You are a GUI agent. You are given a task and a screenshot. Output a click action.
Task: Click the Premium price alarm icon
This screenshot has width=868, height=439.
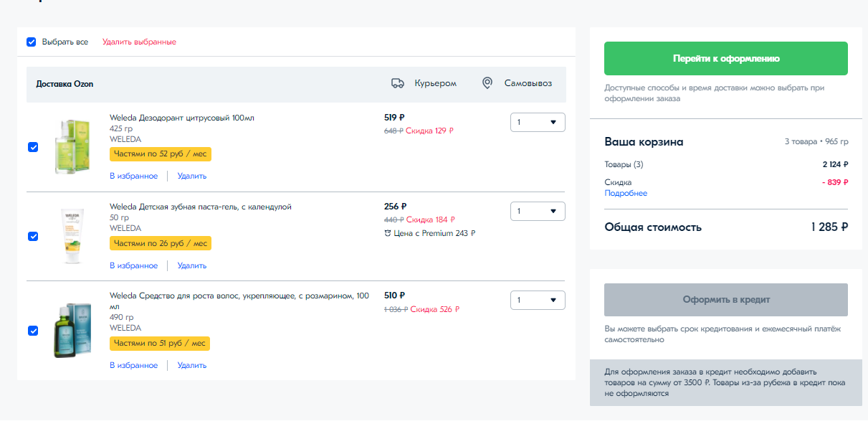pos(388,233)
